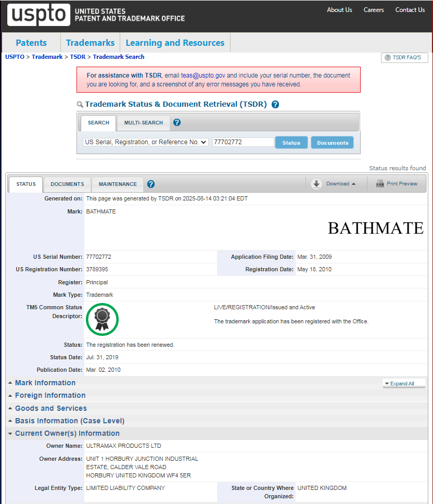The height and width of the screenshot is (504, 433).
Task: Open the Trademarks navigation menu
Action: 90,43
